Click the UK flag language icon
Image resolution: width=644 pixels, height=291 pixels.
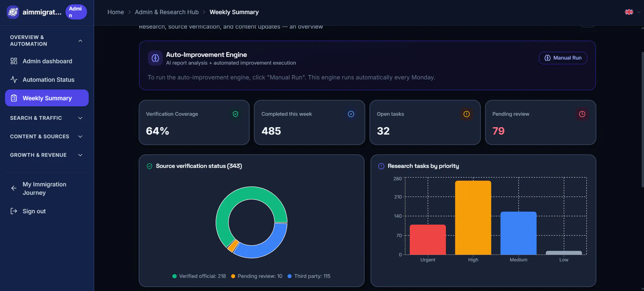[x=629, y=12]
